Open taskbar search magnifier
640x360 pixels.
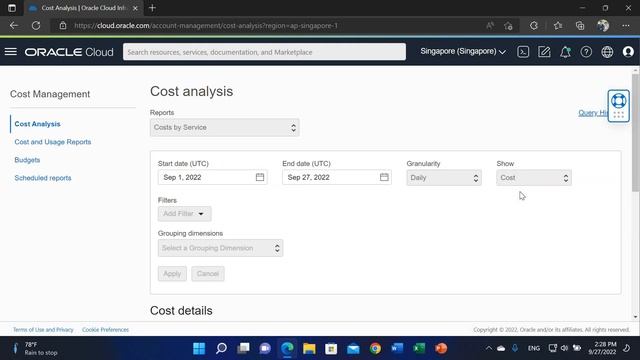221,348
